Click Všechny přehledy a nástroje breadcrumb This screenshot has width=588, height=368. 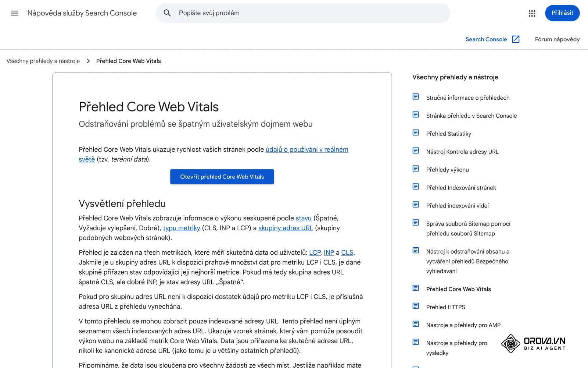(x=43, y=61)
